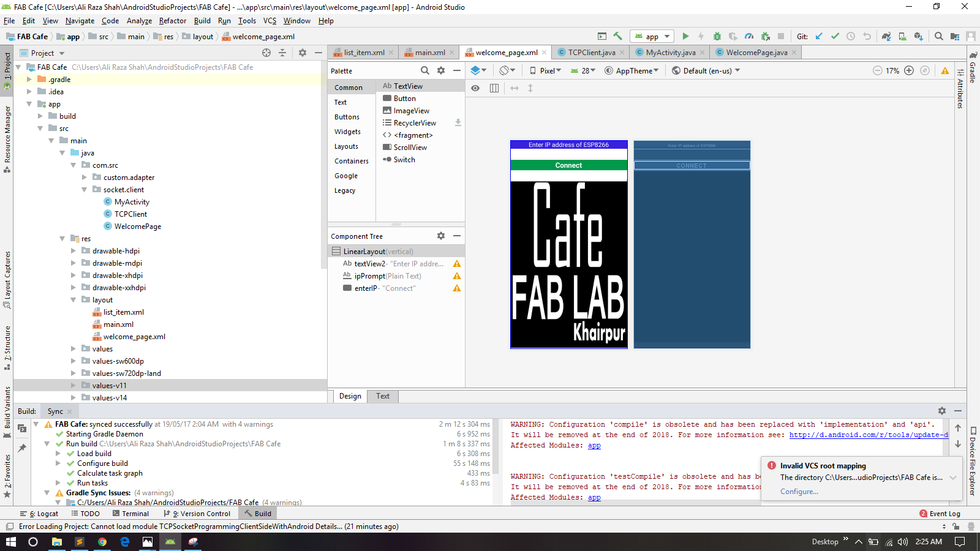
Task: Open the Analyze menu
Action: pyautogui.click(x=139, y=21)
